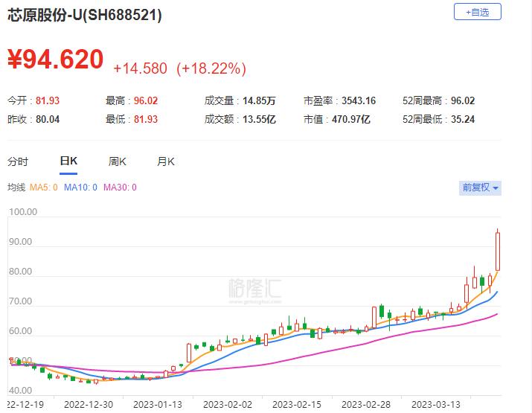
Task: Click the MA10 moving average label
Action: [80, 188]
